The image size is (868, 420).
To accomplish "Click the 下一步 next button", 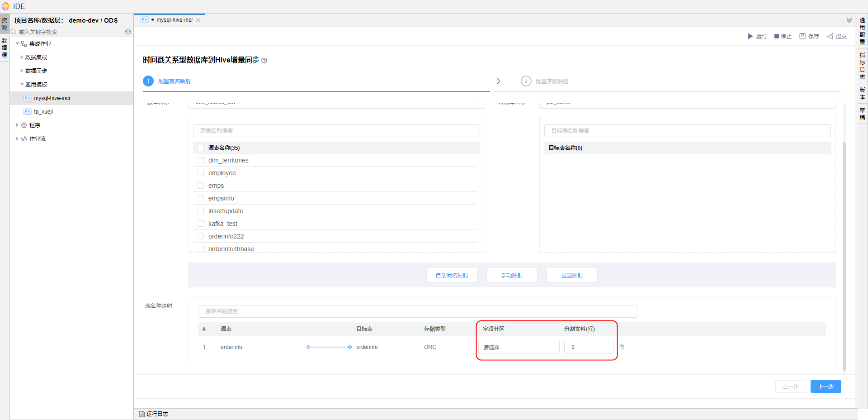I will coord(826,387).
